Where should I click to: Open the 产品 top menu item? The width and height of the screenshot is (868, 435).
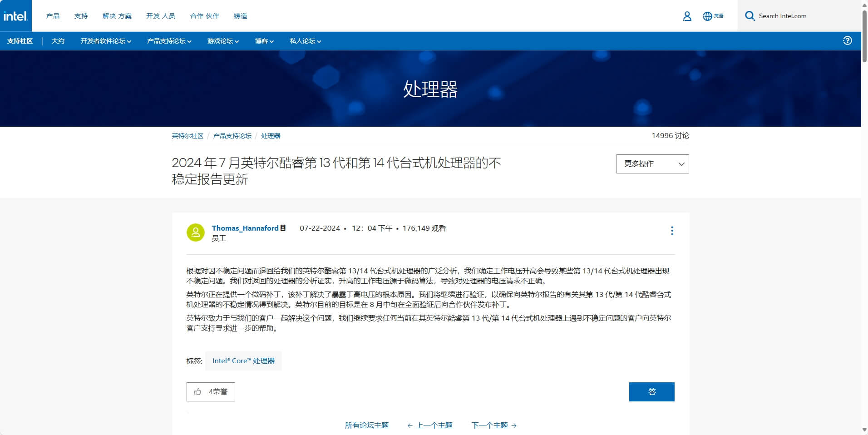(53, 16)
